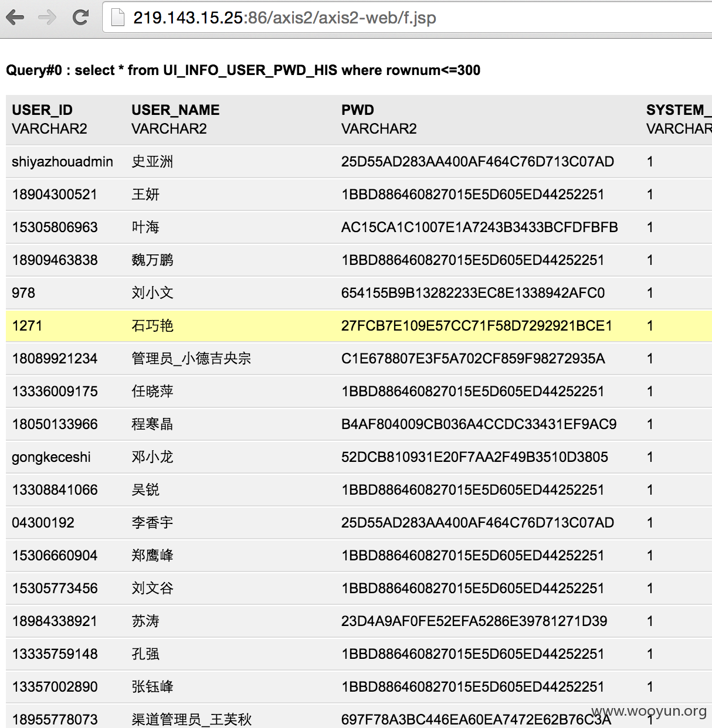Image resolution: width=712 pixels, height=728 pixels.
Task: Select the name 管理员_小德吉央宗
Action: pos(191,359)
